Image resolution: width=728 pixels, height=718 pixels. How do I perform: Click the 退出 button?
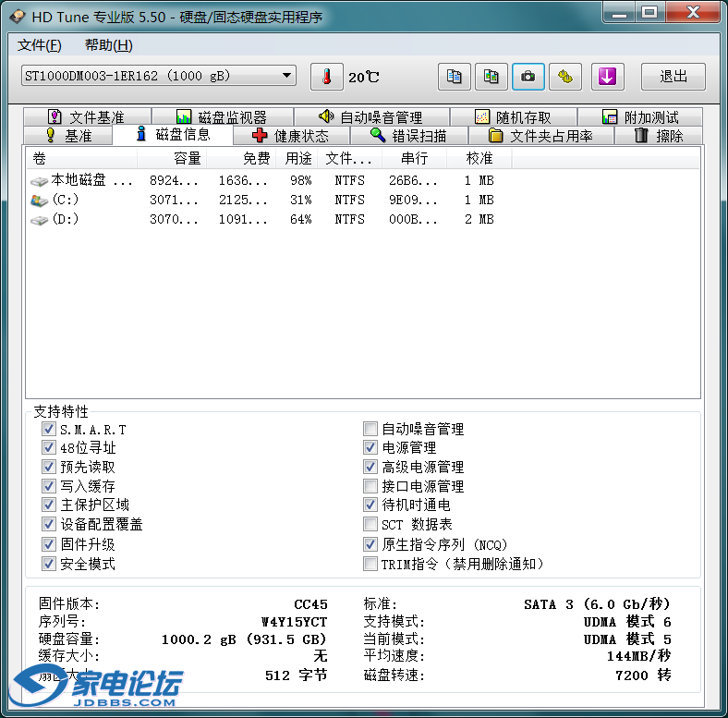tap(673, 77)
